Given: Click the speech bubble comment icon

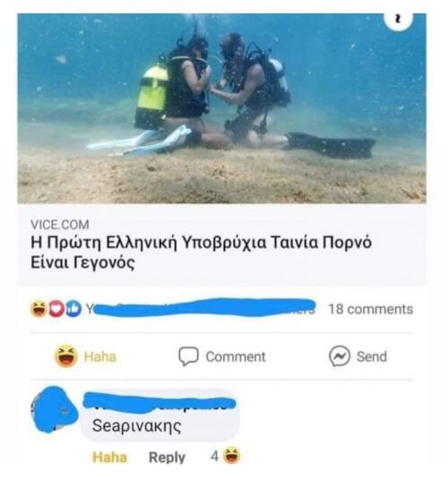Looking at the screenshot, I should [188, 356].
